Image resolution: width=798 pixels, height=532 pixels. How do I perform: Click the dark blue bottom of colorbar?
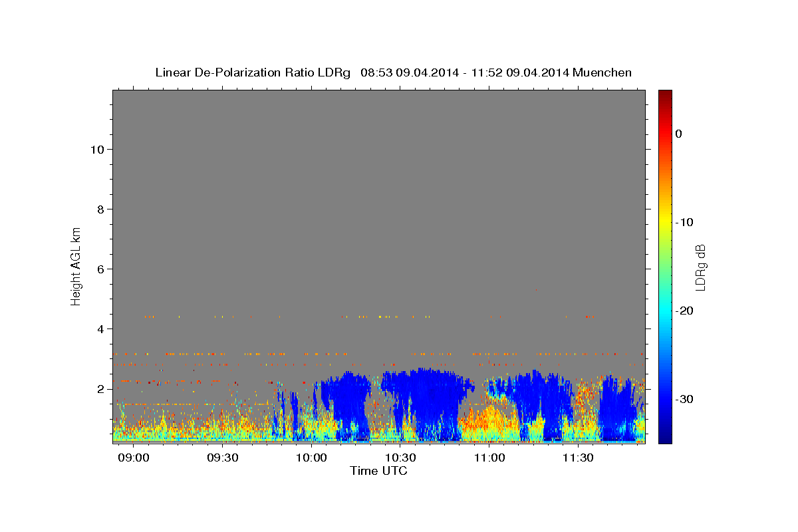[665, 436]
